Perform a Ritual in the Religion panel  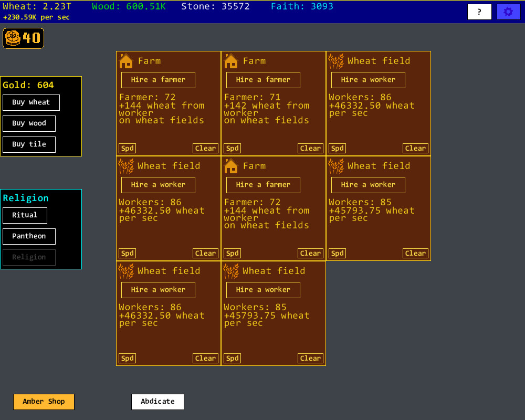[x=25, y=215]
